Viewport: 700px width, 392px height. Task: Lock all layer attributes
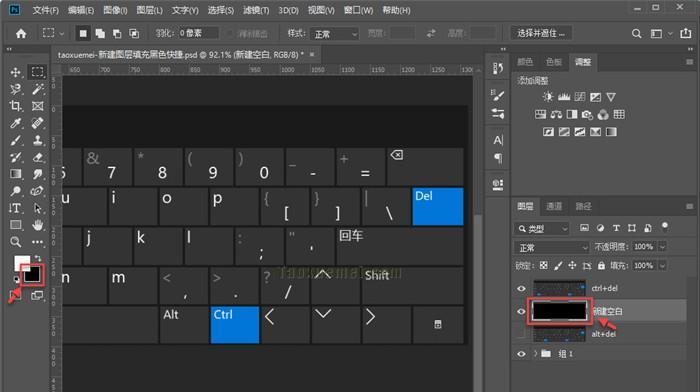coord(601,266)
